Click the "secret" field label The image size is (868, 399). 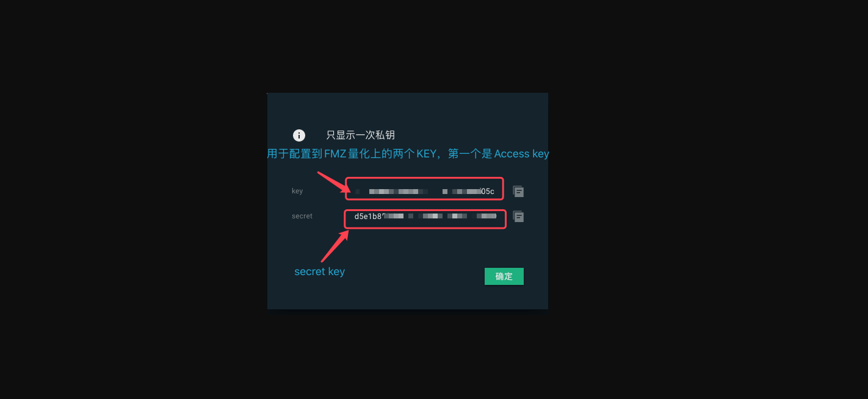pos(302,216)
